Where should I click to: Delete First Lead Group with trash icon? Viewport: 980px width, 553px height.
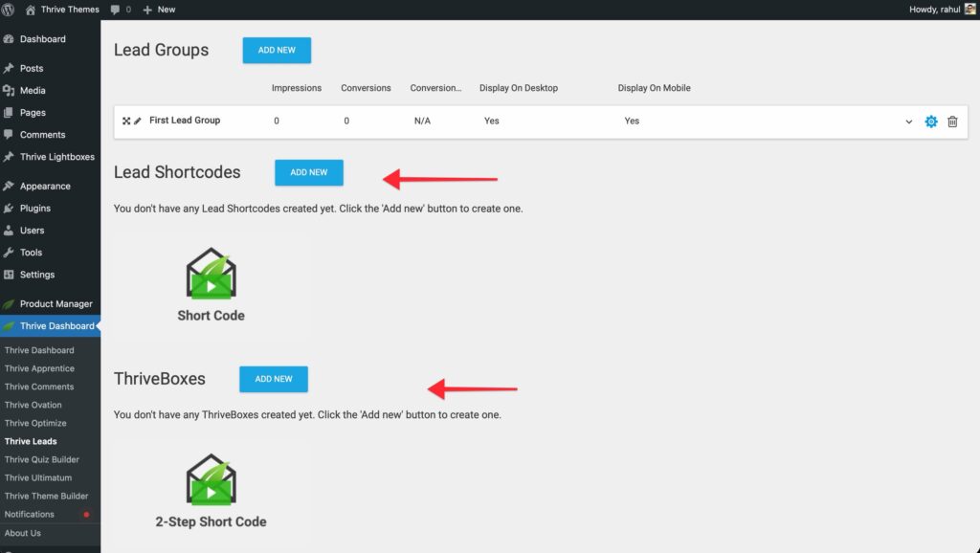952,122
